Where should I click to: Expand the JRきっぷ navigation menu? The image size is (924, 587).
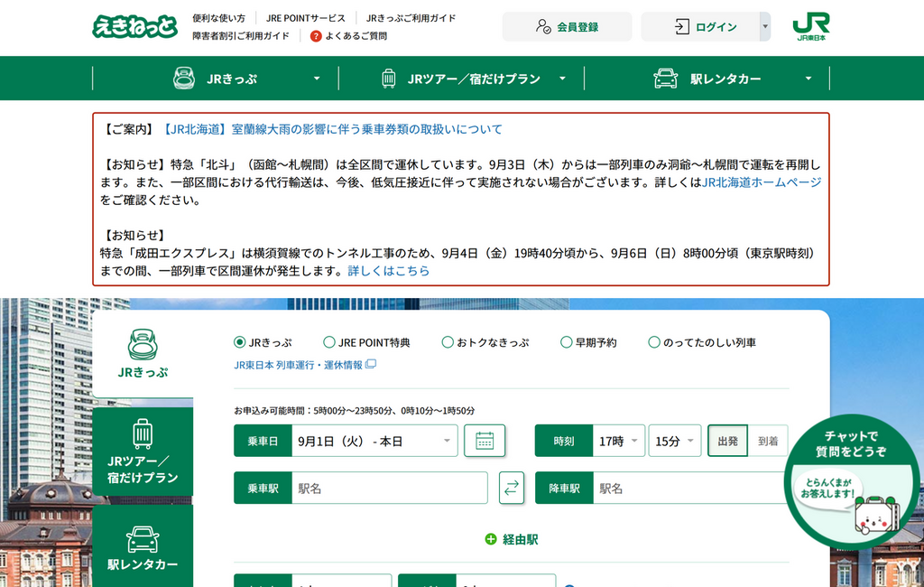[x=317, y=79]
